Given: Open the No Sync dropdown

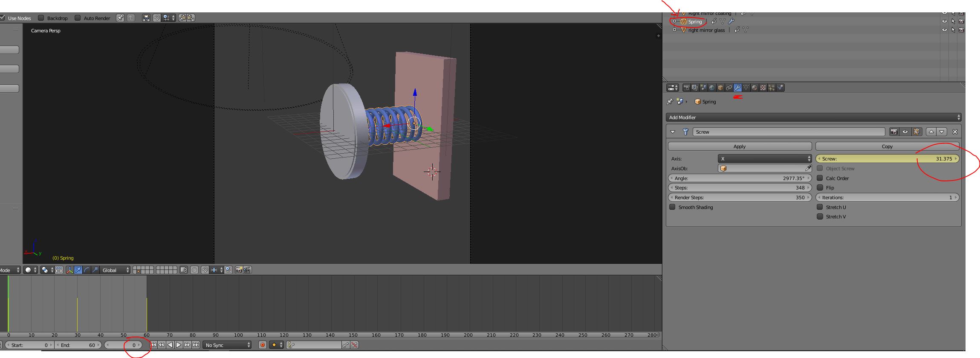Looking at the screenshot, I should coord(228,345).
